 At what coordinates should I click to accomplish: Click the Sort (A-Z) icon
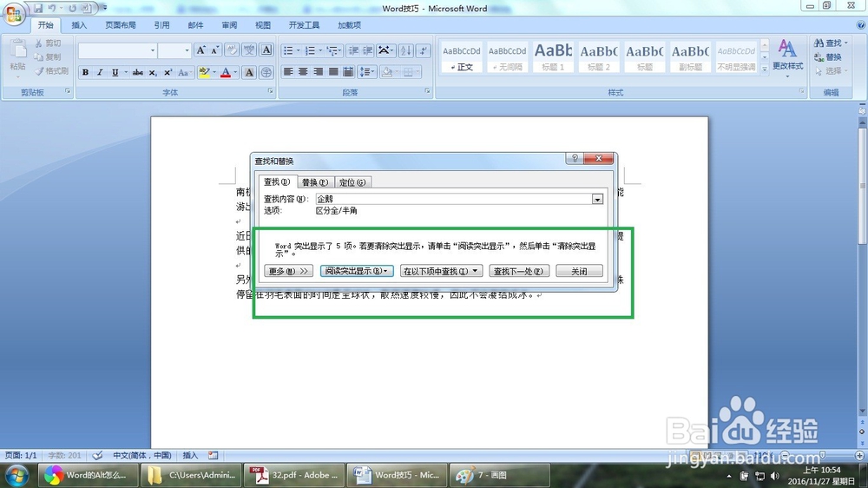coord(405,50)
